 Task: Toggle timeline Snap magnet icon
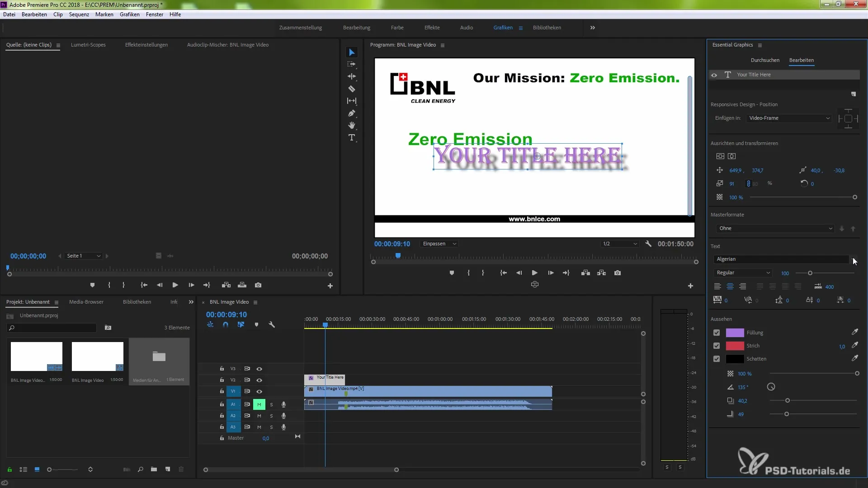pyautogui.click(x=226, y=324)
